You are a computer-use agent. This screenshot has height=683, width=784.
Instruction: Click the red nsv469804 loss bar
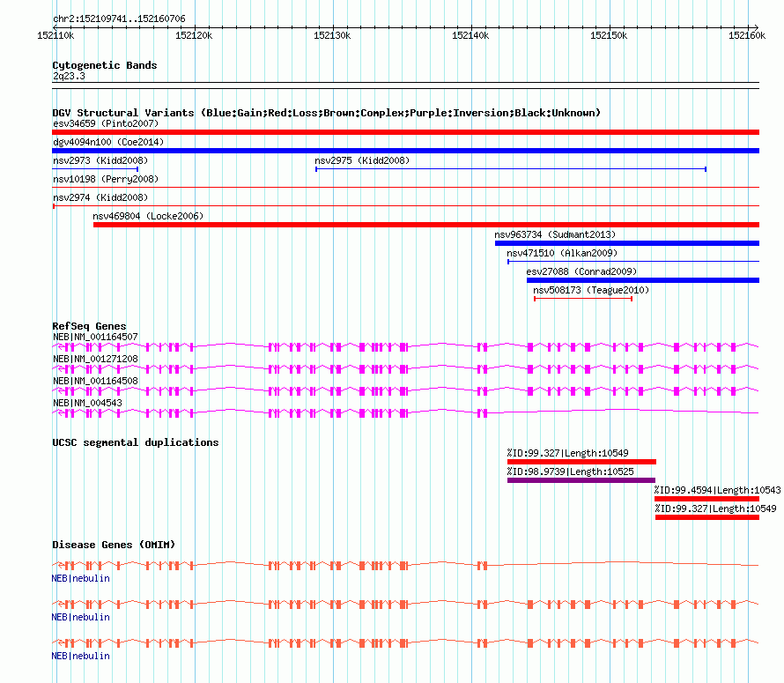tap(426, 225)
